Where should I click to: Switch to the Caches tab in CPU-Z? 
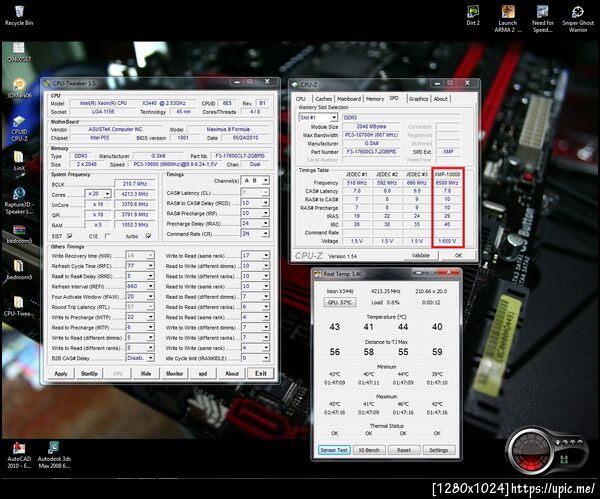324,99
